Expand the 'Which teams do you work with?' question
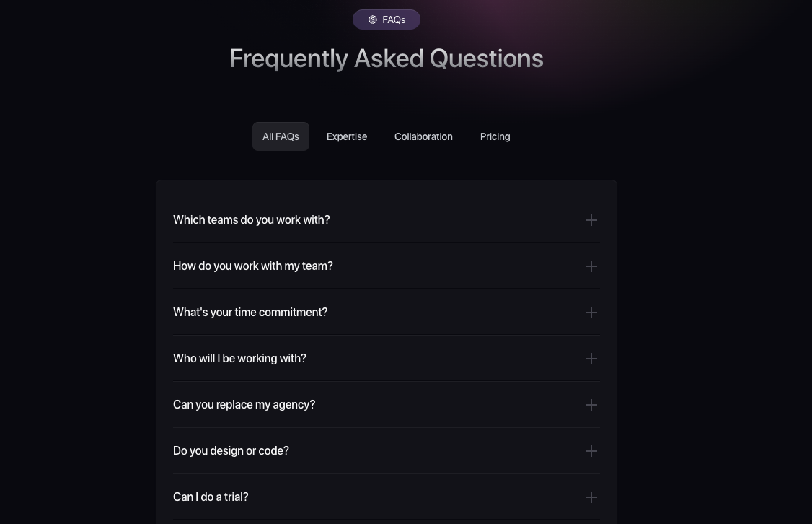 click(x=251, y=220)
